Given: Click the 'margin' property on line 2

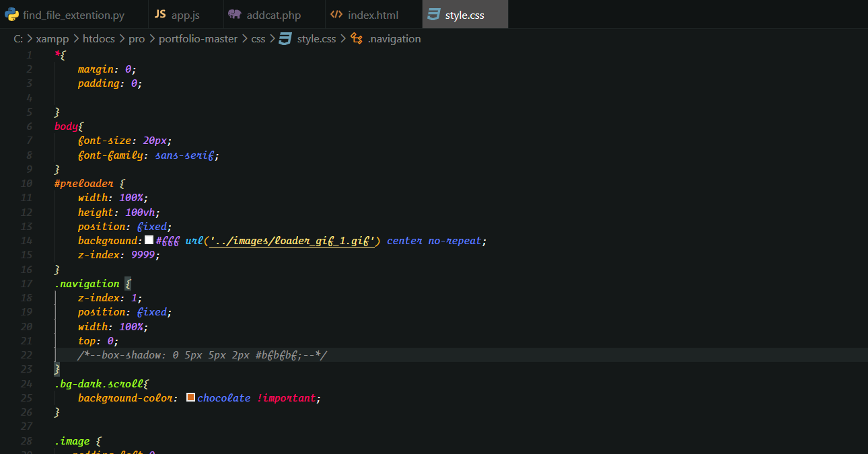Looking at the screenshot, I should point(95,69).
